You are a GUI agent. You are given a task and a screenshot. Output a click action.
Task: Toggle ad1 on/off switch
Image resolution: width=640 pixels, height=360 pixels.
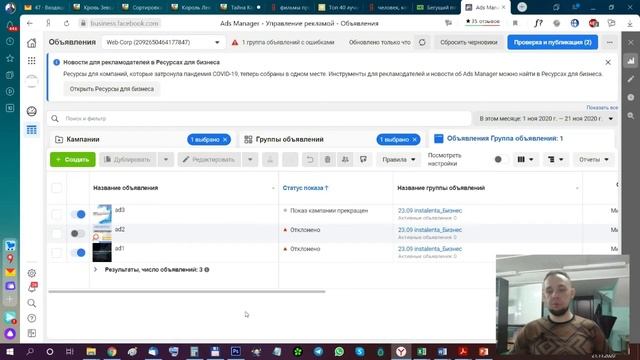pos(78,253)
